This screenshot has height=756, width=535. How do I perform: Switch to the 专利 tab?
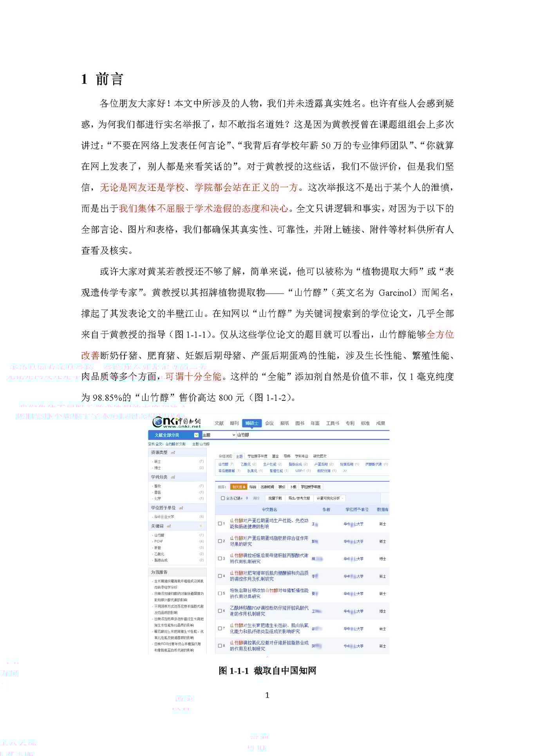pos(350,423)
